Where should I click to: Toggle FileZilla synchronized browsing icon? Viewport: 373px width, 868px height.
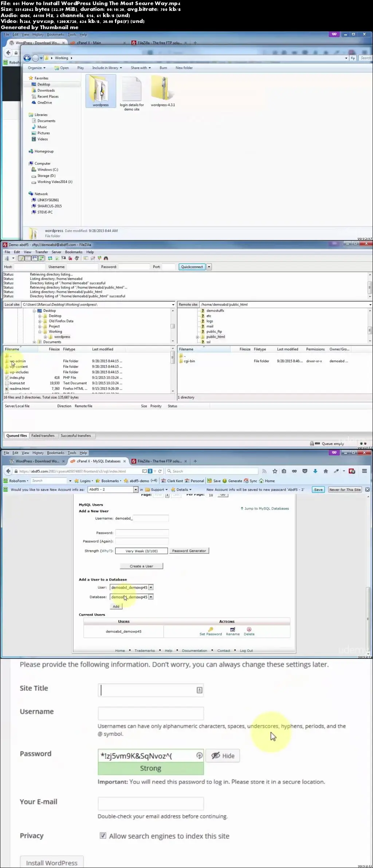click(x=99, y=258)
